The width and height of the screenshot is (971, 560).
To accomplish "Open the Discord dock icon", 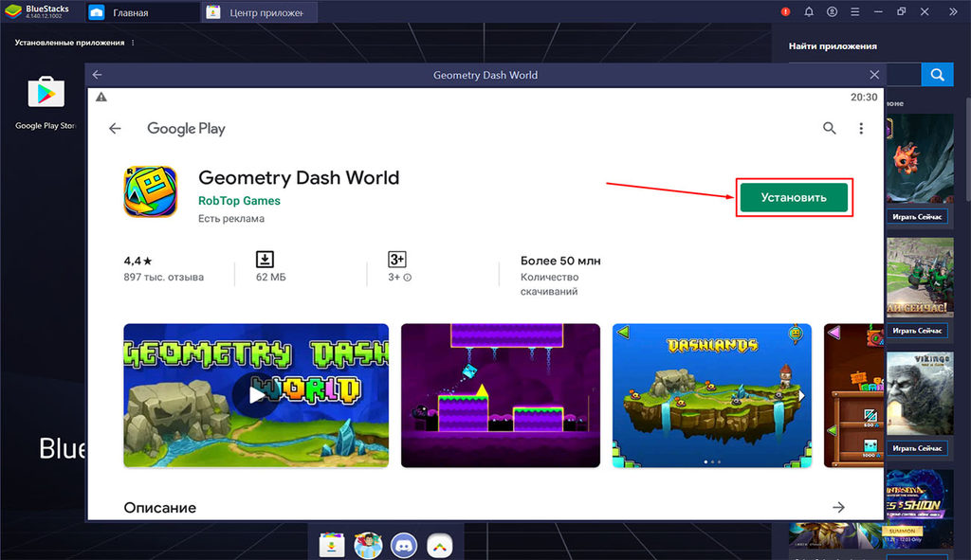I will click(404, 545).
